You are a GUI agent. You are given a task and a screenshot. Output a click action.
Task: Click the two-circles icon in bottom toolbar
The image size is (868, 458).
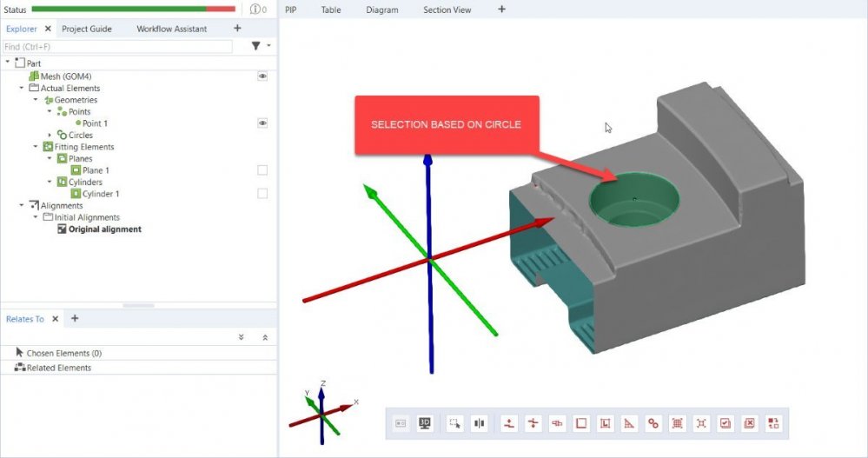(x=653, y=423)
